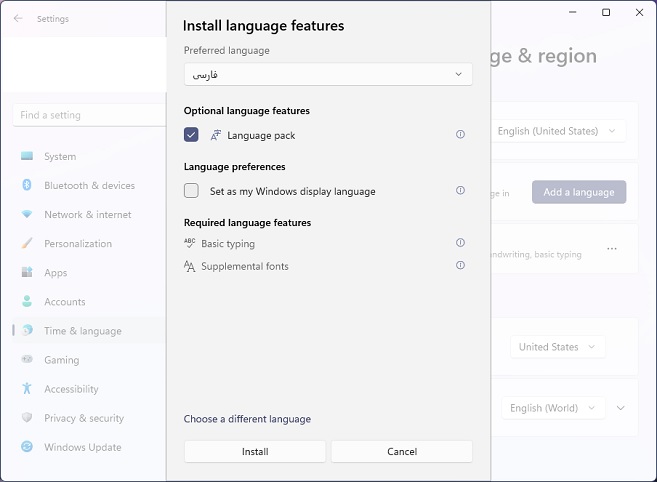
Task: Click the Basic typing ABC icon
Action: [x=189, y=243]
